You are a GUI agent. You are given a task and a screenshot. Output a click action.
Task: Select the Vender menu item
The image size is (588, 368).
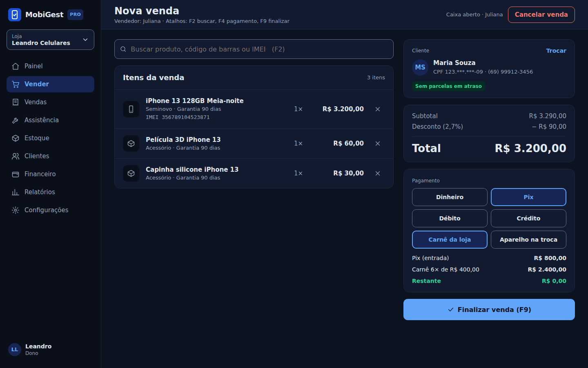point(50,84)
